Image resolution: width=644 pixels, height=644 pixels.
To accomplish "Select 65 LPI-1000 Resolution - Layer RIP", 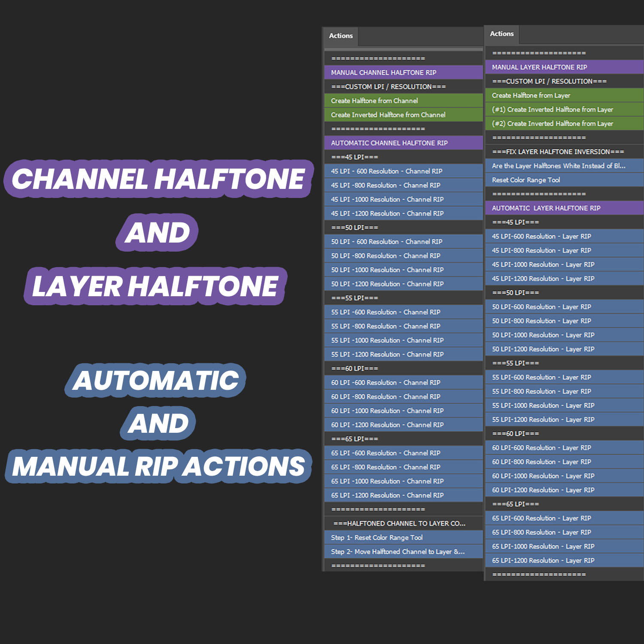I will (565, 546).
